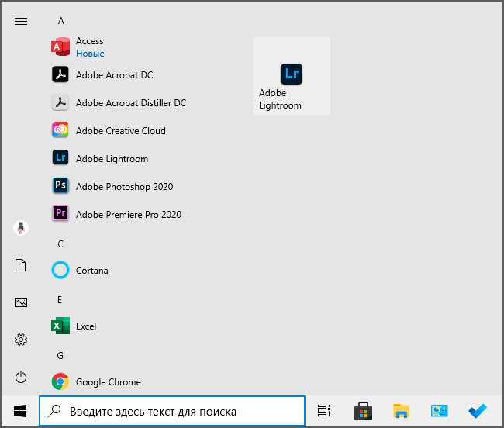The width and height of the screenshot is (504, 428).
Task: Click the green Excel icon
Action: (60, 326)
